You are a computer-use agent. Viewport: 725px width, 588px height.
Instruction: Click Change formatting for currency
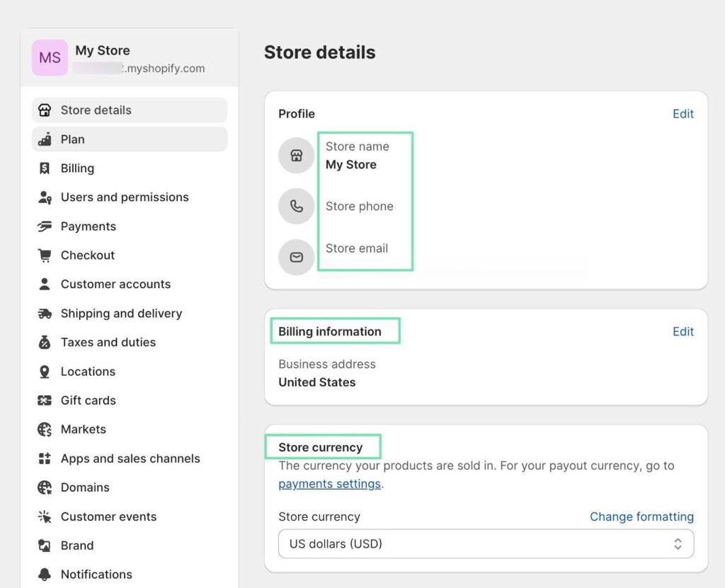[641, 517]
